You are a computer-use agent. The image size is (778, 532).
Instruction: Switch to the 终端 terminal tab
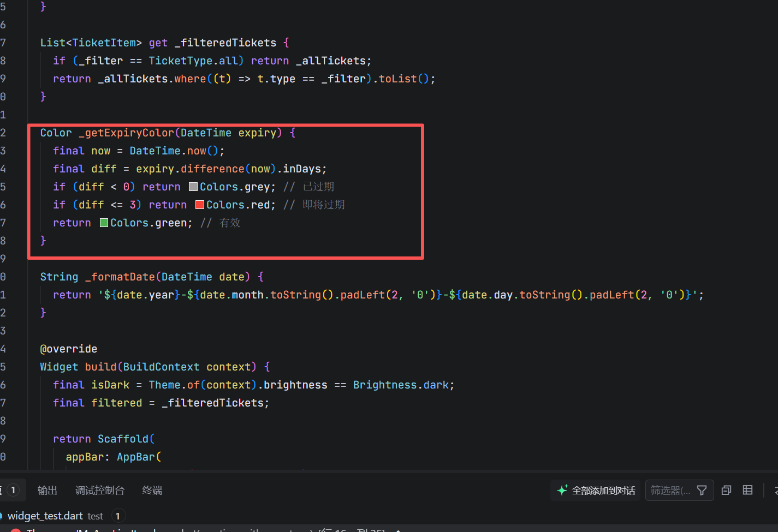[x=152, y=491]
